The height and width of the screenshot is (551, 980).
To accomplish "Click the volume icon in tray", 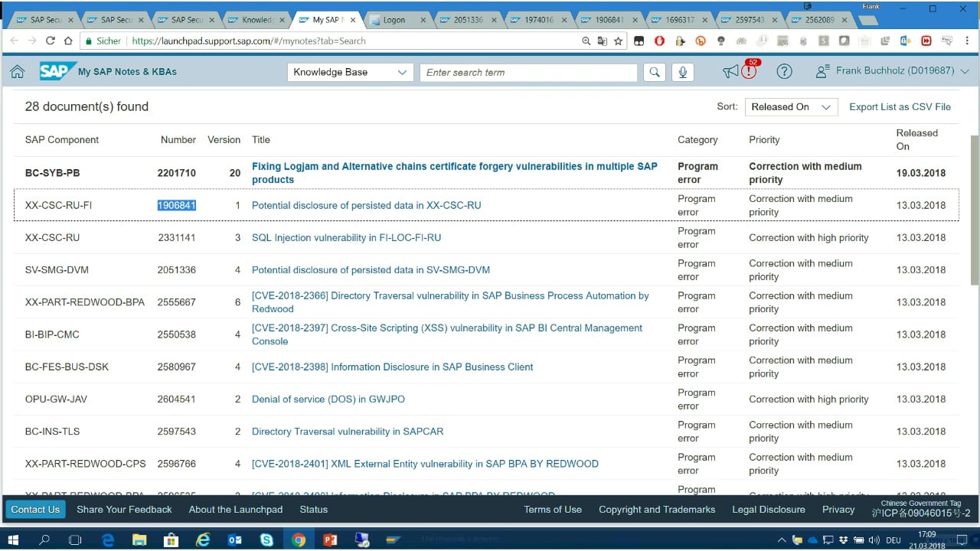I will pyautogui.click(x=874, y=540).
